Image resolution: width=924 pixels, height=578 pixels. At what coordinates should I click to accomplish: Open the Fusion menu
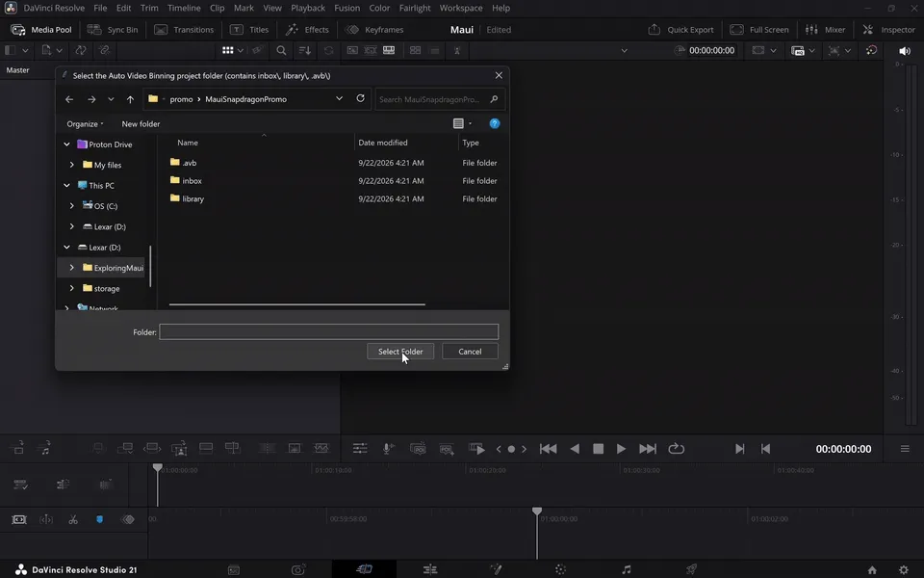[x=346, y=8]
